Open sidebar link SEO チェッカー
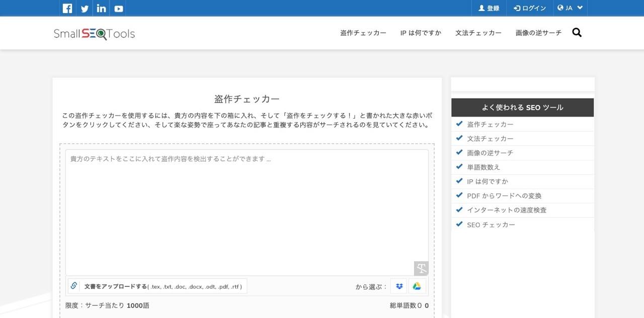644x318 pixels. (491, 225)
